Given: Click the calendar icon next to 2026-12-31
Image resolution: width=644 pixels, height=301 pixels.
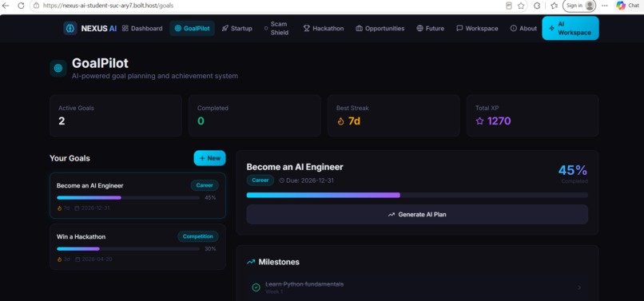Looking at the screenshot, I should pyautogui.click(x=77, y=208).
